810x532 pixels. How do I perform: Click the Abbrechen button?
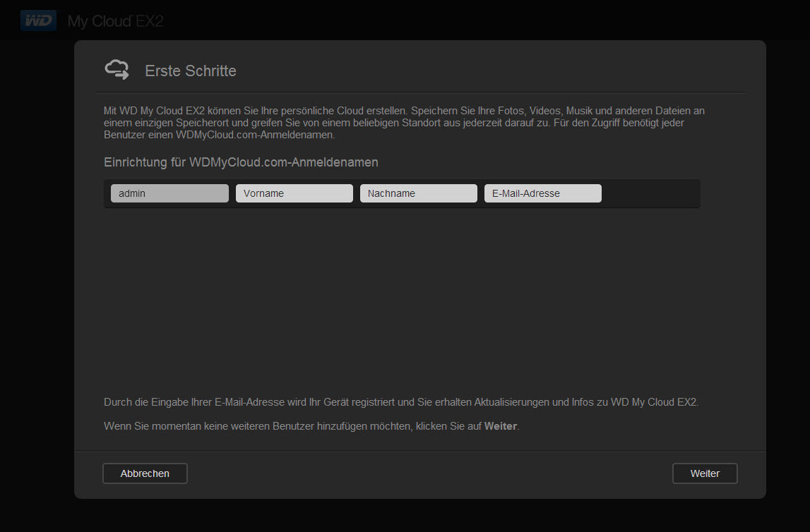tap(145, 473)
